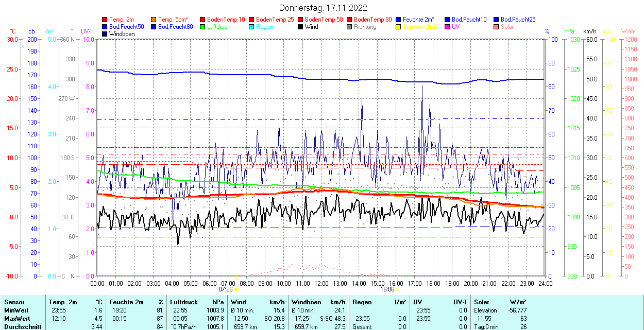Click the Luftdruck column header in the table

[x=184, y=302]
